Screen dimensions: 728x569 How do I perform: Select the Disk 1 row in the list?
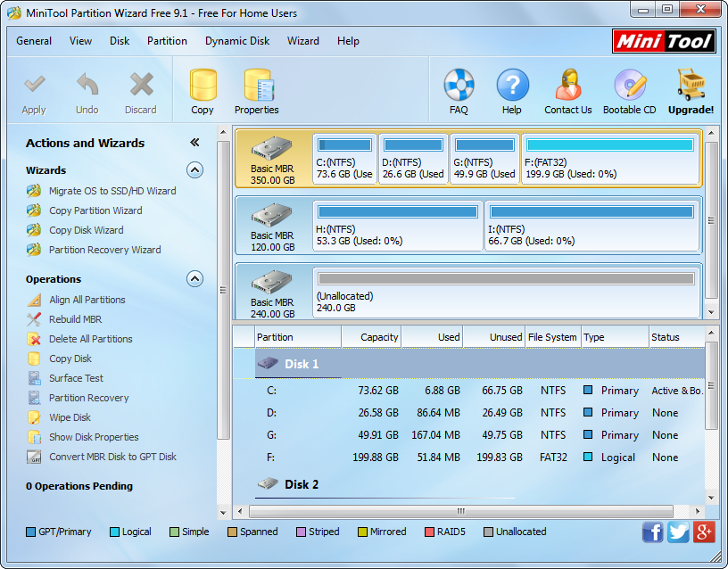click(x=469, y=364)
